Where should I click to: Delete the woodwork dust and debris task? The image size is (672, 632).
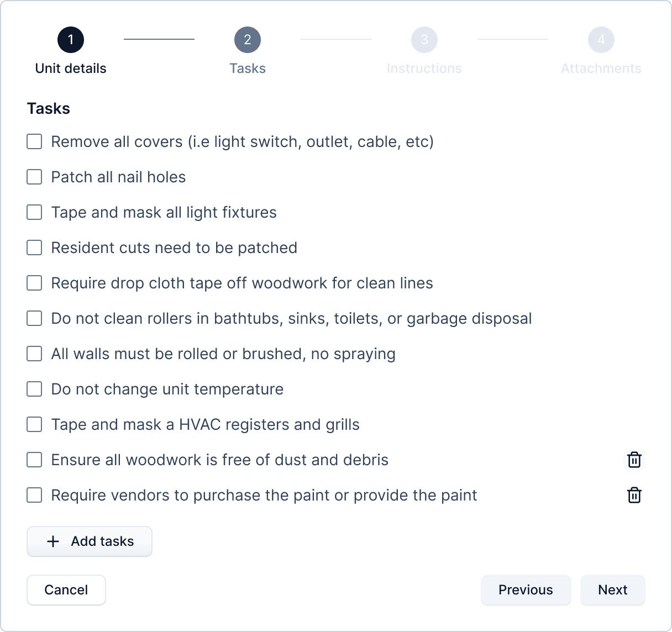(x=634, y=460)
